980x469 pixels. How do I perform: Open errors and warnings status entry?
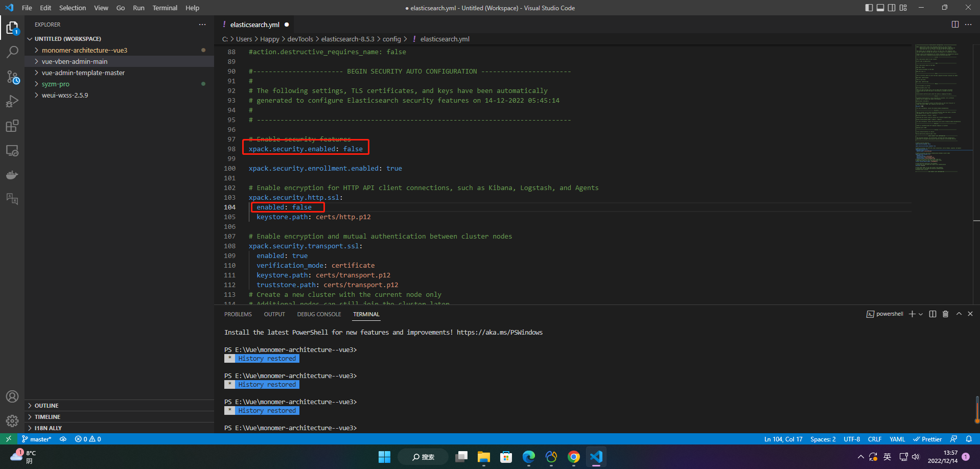[88, 439]
